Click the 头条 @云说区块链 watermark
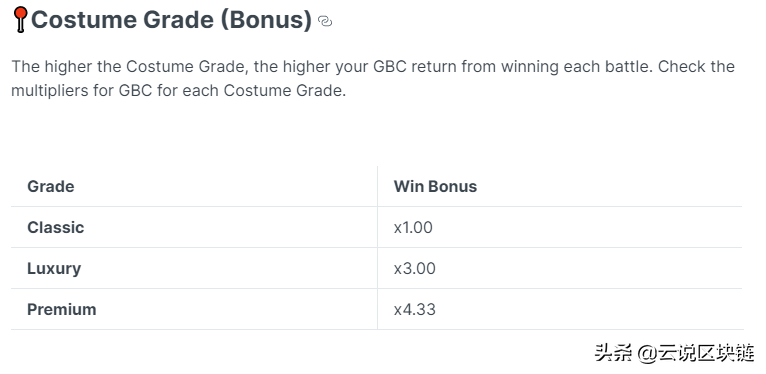766x374 pixels. 675,353
